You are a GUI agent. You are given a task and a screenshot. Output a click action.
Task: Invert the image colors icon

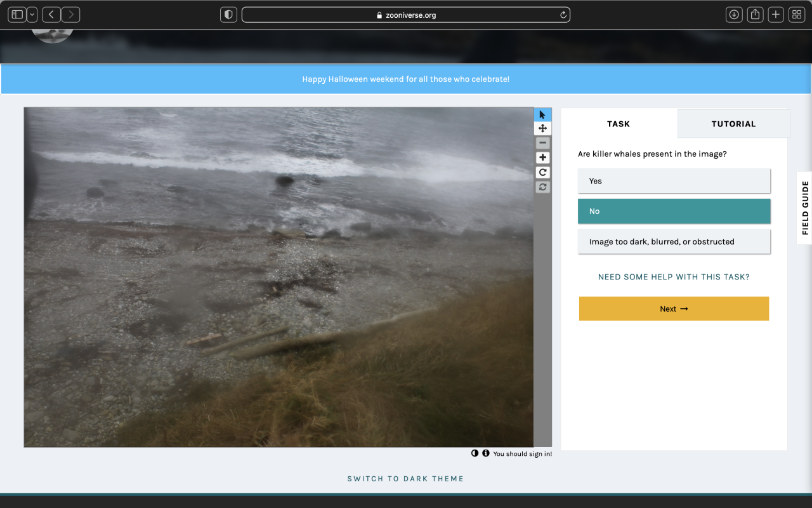pyautogui.click(x=475, y=453)
